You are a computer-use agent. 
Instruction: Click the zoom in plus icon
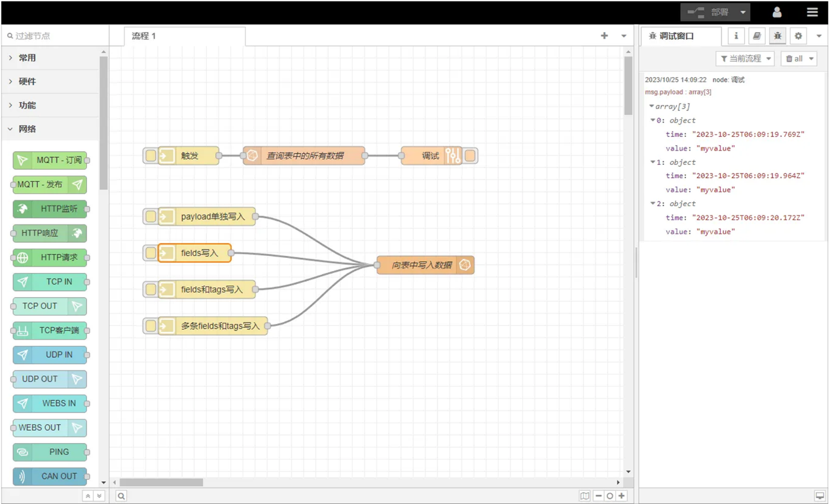tap(622, 496)
